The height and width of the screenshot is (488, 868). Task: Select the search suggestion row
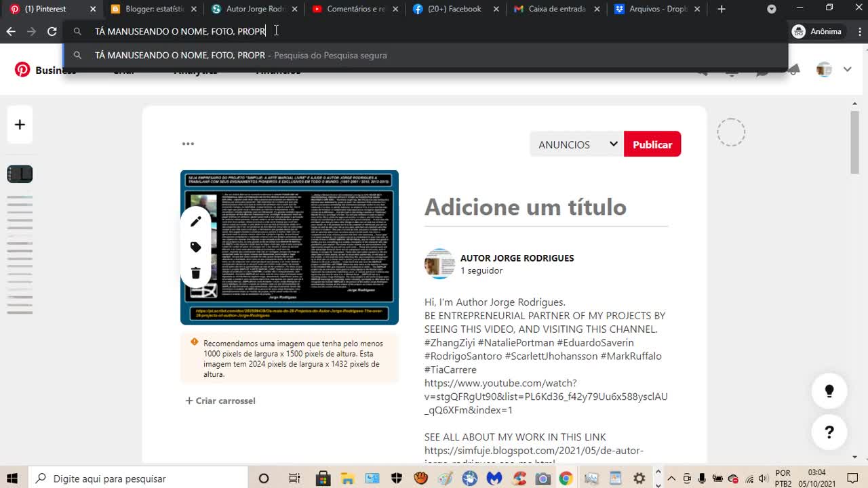click(x=426, y=56)
